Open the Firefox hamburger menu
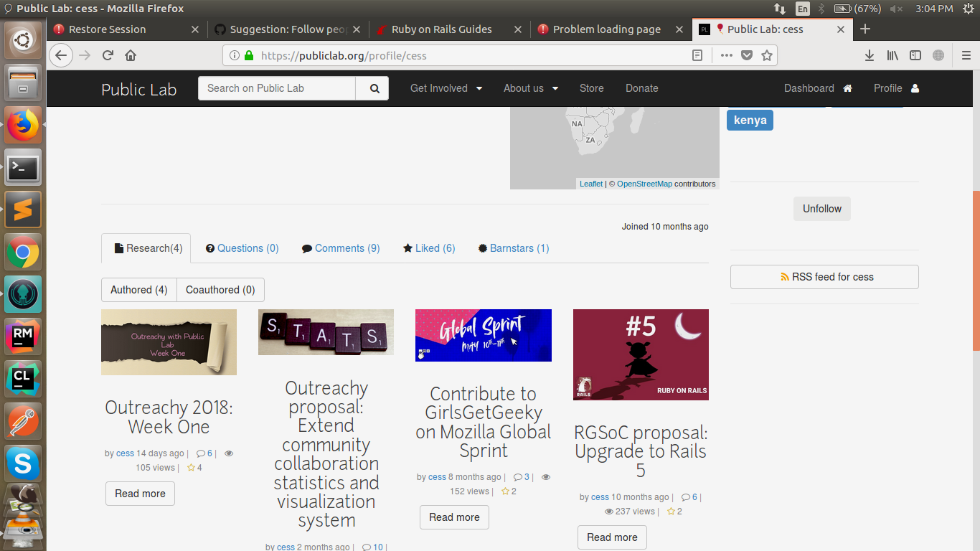The height and width of the screenshot is (551, 980). (x=966, y=55)
